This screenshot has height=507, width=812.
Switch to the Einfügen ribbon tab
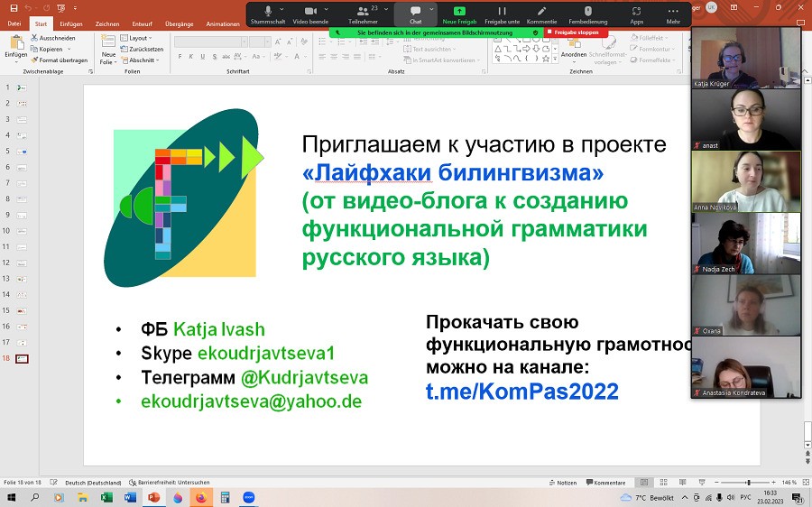71,24
